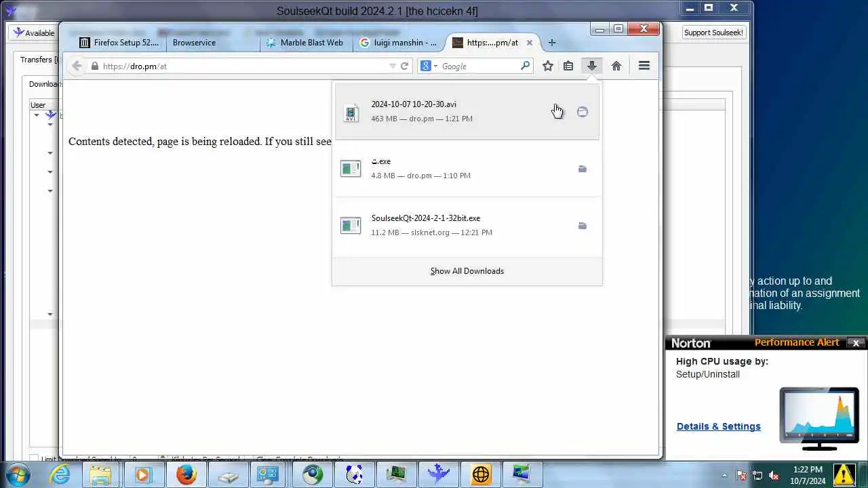868x488 pixels.
Task: Click the network tray icon
Action: (x=757, y=475)
